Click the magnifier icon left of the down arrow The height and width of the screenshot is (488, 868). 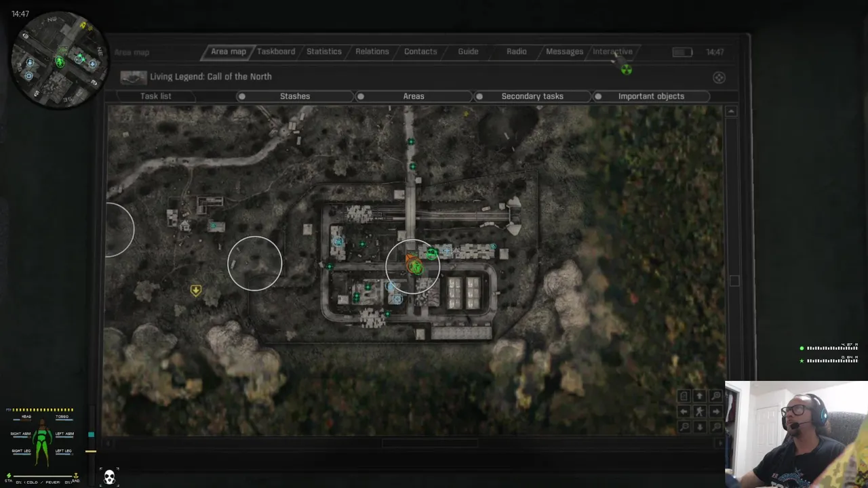(684, 427)
